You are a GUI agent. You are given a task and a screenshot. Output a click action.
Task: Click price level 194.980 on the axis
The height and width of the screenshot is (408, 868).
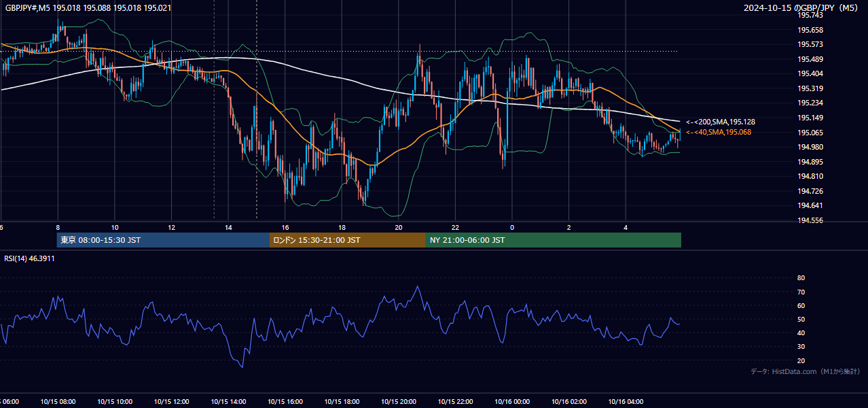click(x=811, y=147)
